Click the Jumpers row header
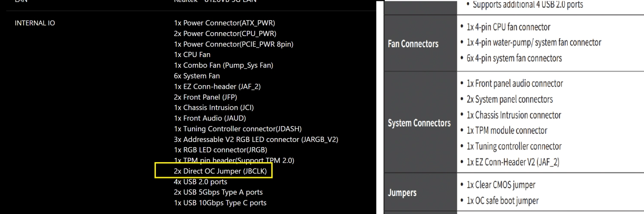 pyautogui.click(x=402, y=193)
